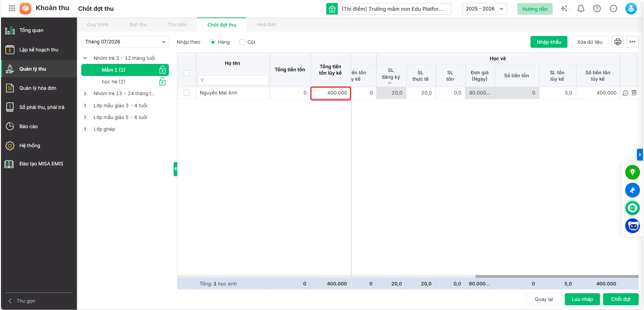Click the Quay lại button
This screenshot has width=644, height=310.
click(544, 299)
